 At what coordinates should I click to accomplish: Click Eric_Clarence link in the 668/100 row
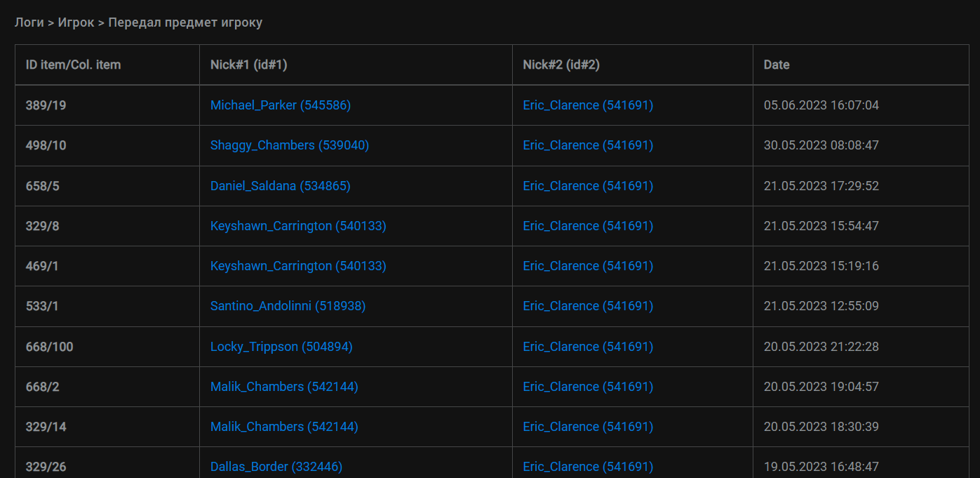pos(588,347)
